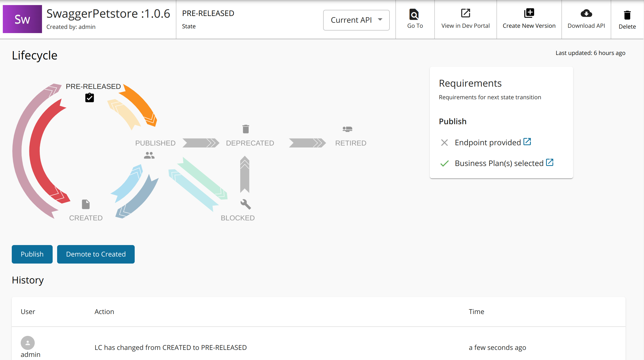Click the PRE-RELEASED clipboard checkmark icon
Viewport: 644px width, 360px height.
point(89,98)
